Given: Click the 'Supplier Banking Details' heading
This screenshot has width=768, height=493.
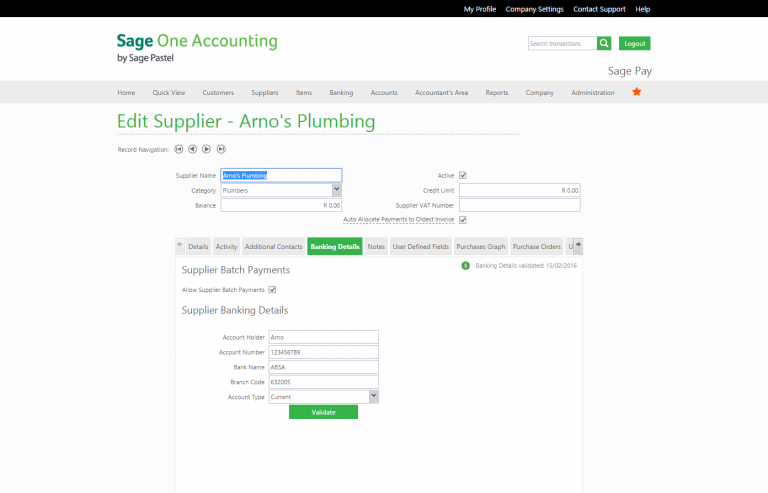Looking at the screenshot, I should [x=235, y=310].
